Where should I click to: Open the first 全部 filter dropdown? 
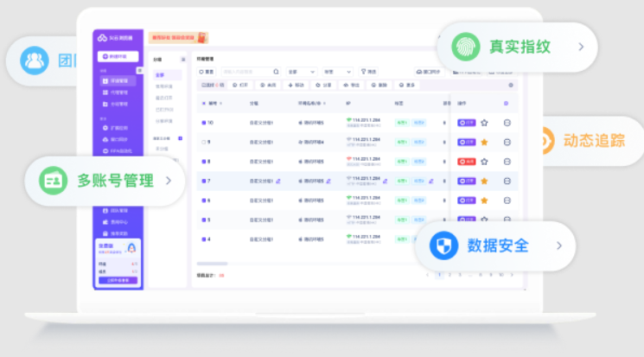300,72
